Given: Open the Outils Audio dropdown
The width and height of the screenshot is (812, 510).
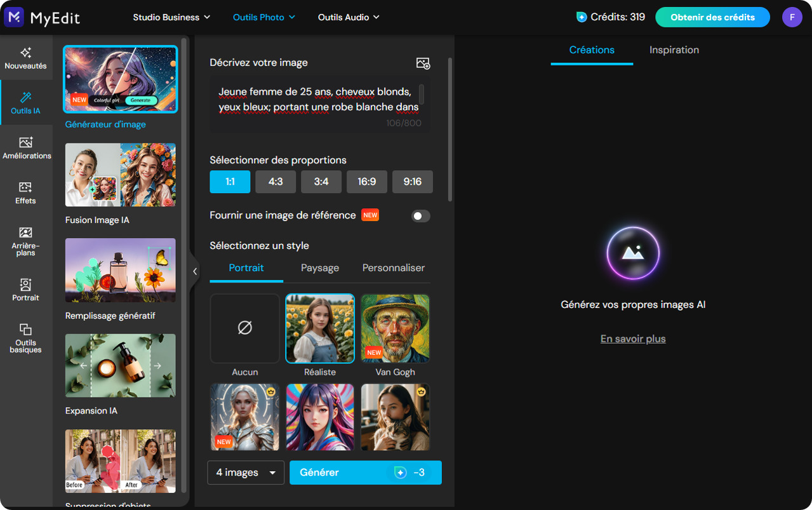Looking at the screenshot, I should pyautogui.click(x=349, y=17).
